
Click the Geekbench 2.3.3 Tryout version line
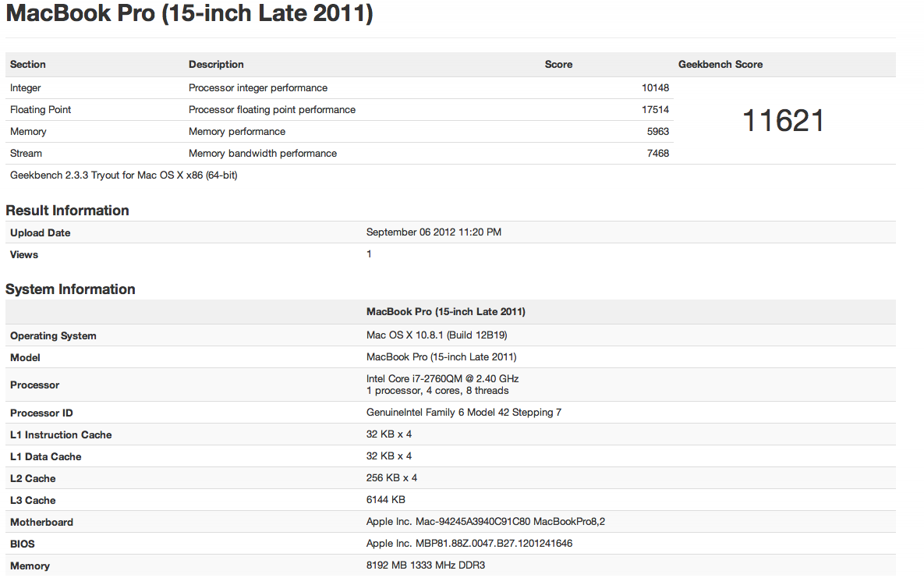point(124,176)
